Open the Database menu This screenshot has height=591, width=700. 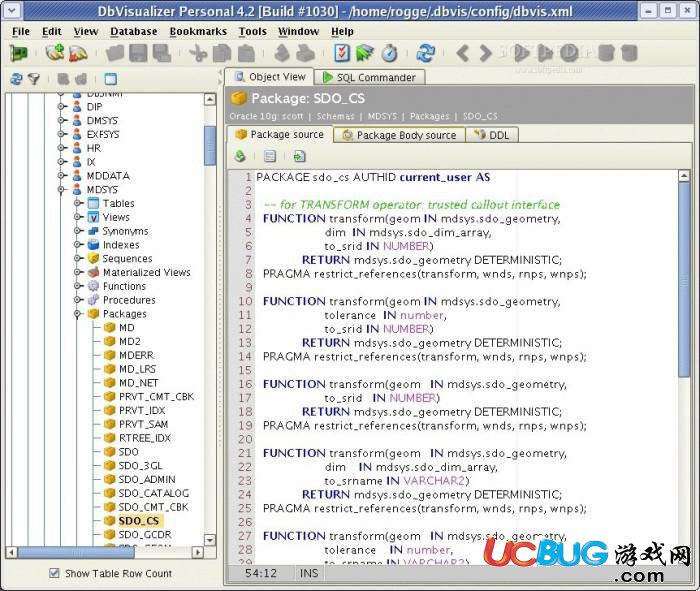tap(133, 32)
